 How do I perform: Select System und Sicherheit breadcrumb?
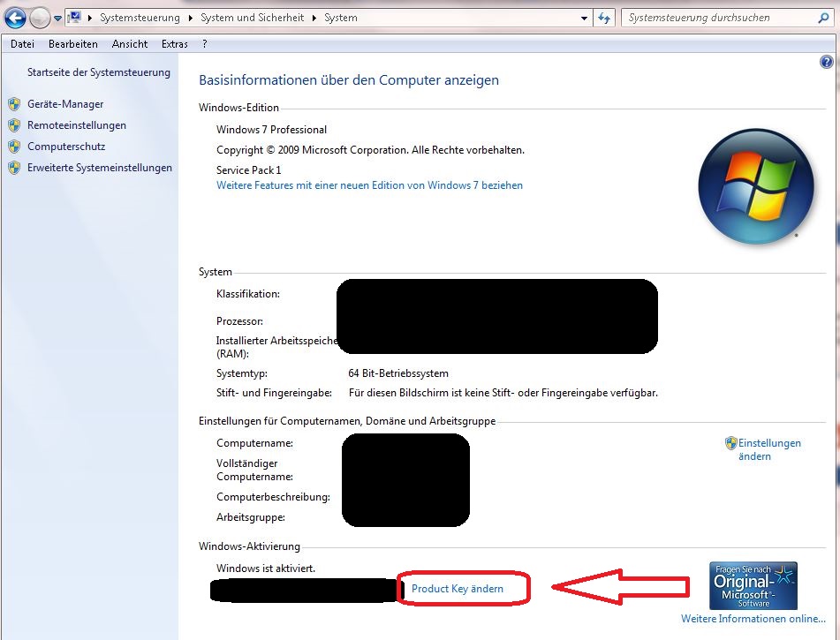252,18
